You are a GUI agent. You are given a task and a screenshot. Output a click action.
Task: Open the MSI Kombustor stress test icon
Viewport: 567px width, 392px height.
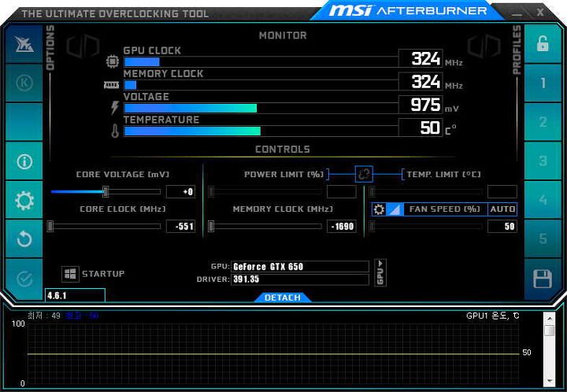click(x=24, y=44)
